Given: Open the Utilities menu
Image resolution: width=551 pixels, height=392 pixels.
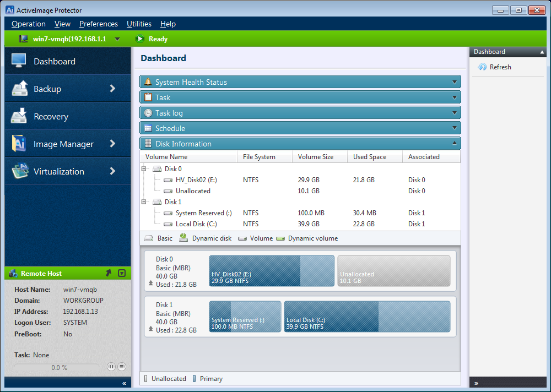Looking at the screenshot, I should coord(139,24).
